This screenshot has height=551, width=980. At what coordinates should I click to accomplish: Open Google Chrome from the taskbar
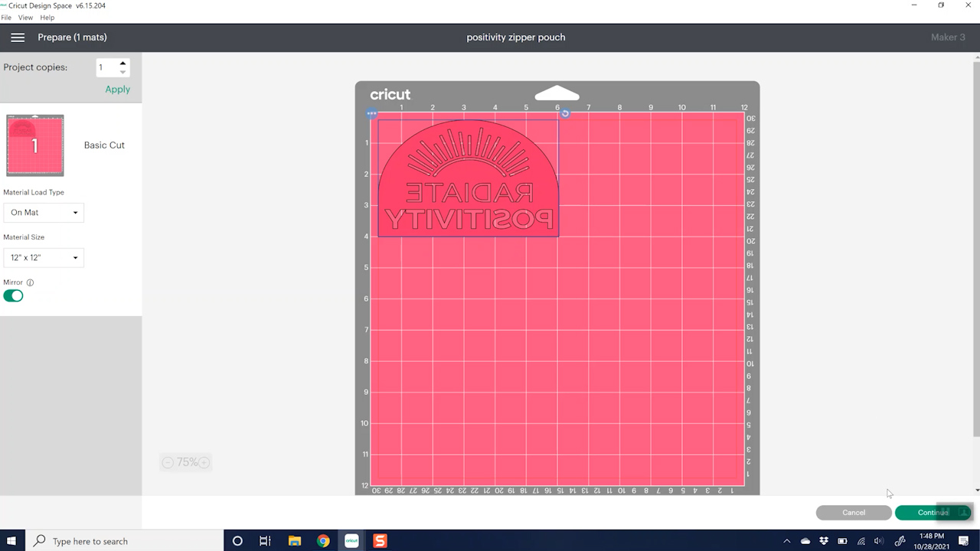click(x=323, y=541)
